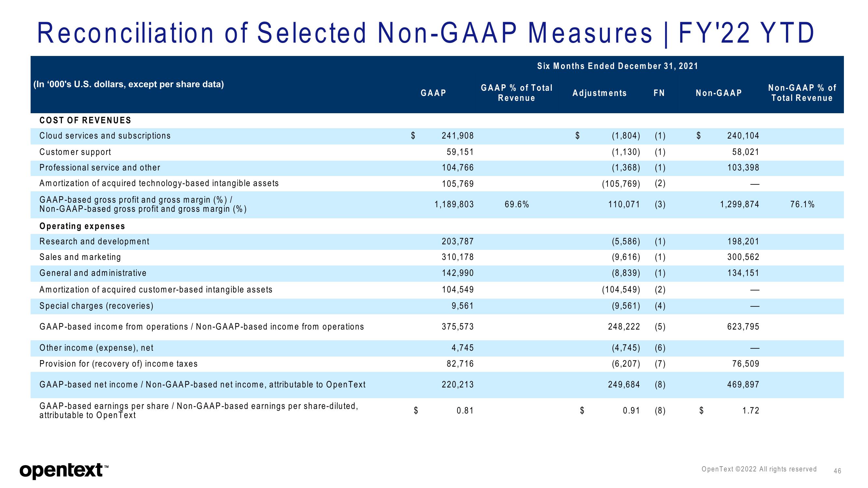
Task: Click the GAAP value 82,716
Action: pyautogui.click(x=460, y=364)
